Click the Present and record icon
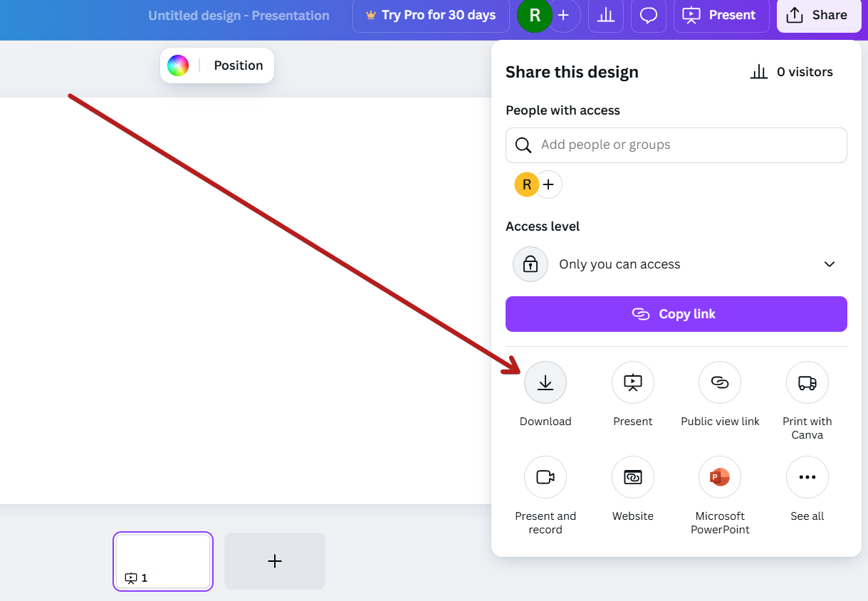The width and height of the screenshot is (868, 601). [545, 477]
